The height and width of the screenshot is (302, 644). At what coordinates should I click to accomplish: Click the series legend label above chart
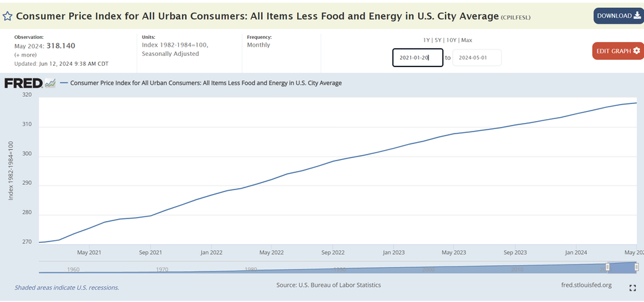click(205, 83)
